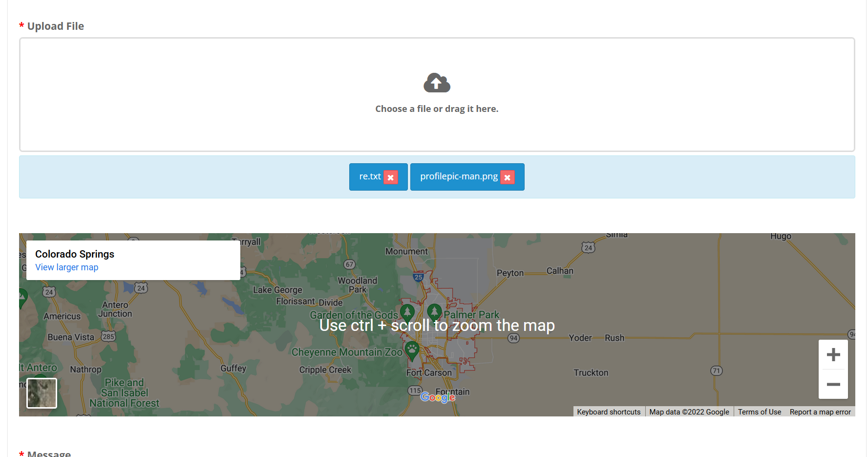Viewport: 868px width, 457px height.
Task: Click the Cheyenne Mountain Zoo map label
Action: tap(347, 352)
